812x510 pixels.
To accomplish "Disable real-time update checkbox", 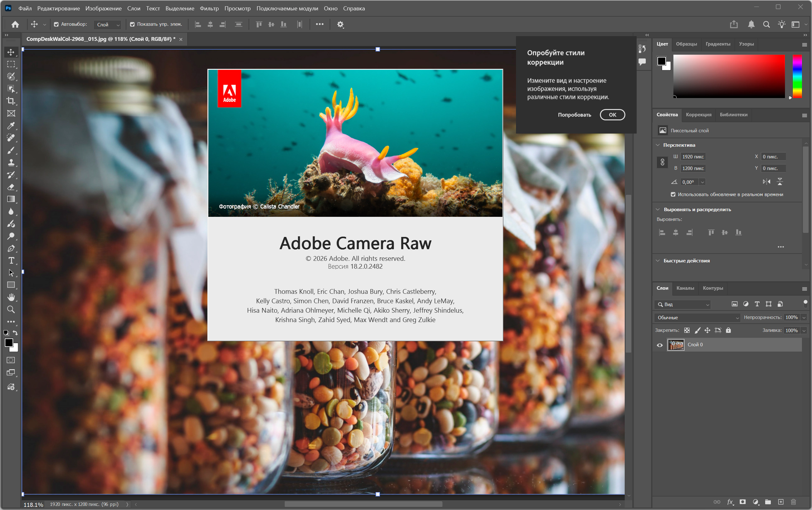I will pos(673,194).
